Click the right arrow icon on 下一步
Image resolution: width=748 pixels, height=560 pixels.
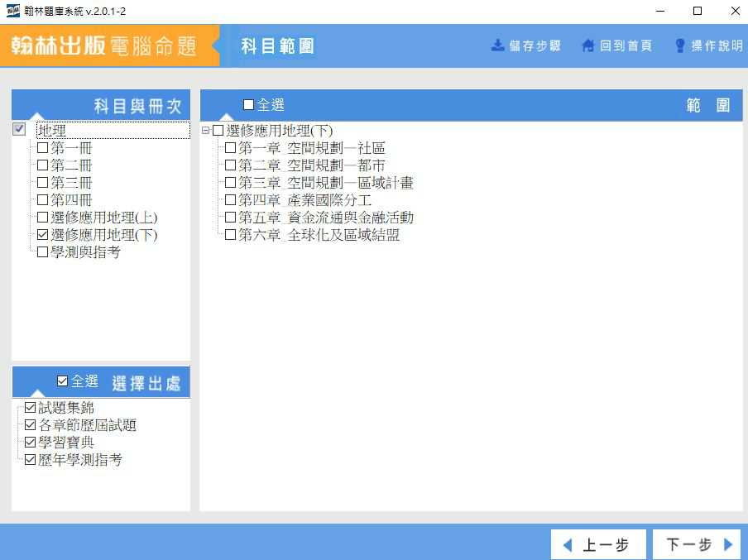728,544
